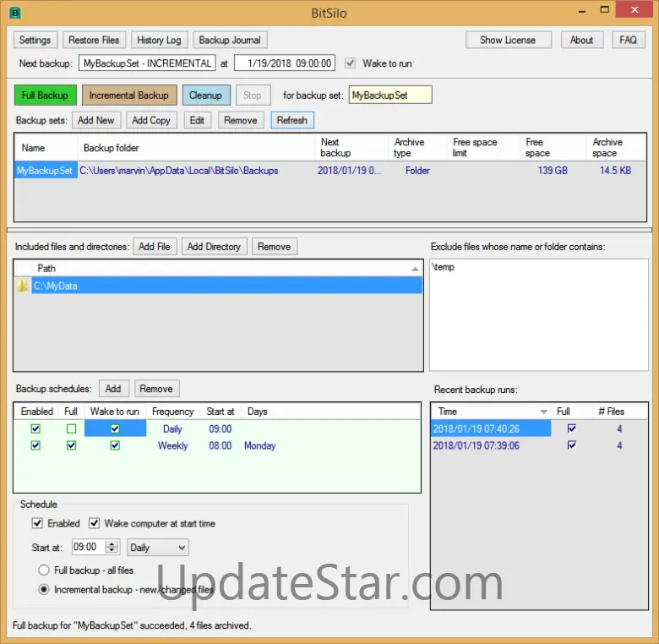Image resolution: width=659 pixels, height=644 pixels.
Task: Click the Time column sort arrow in recent runs
Action: click(544, 412)
